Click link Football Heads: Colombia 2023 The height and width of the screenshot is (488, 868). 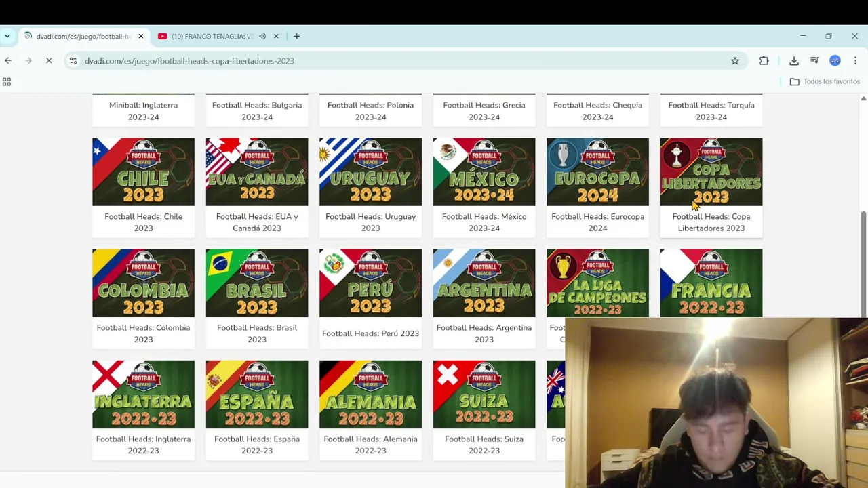coord(143,333)
